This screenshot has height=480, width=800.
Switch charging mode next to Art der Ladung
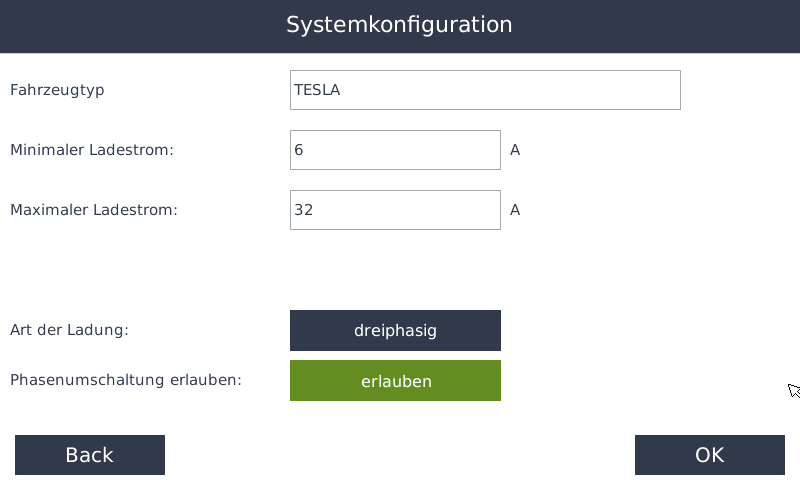pos(395,330)
